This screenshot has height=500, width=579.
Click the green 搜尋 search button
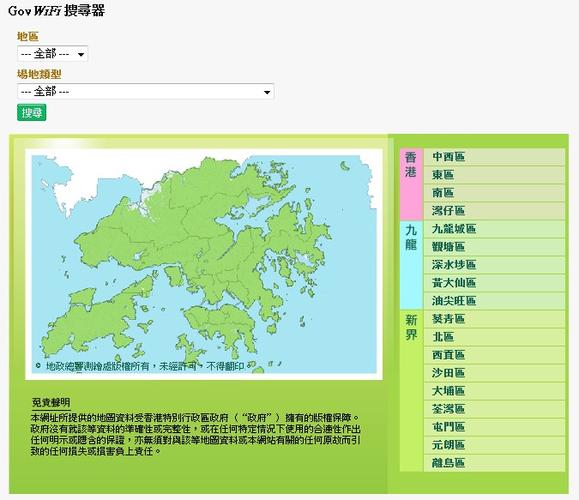31,113
